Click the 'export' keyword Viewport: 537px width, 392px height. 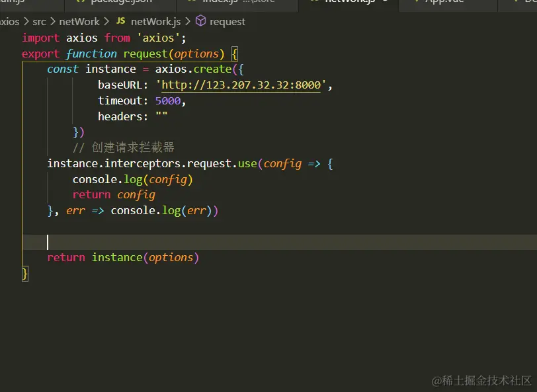tap(41, 54)
